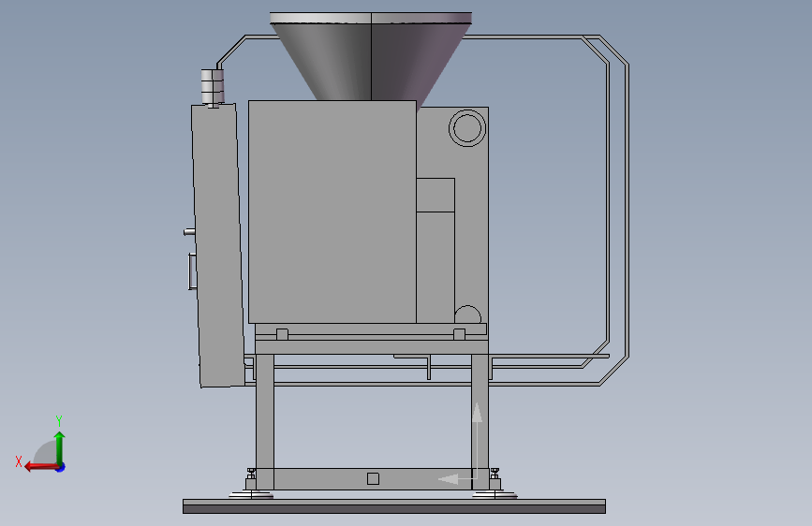Select the flat base plate under the machine
This screenshot has height=526, width=812.
click(x=394, y=506)
